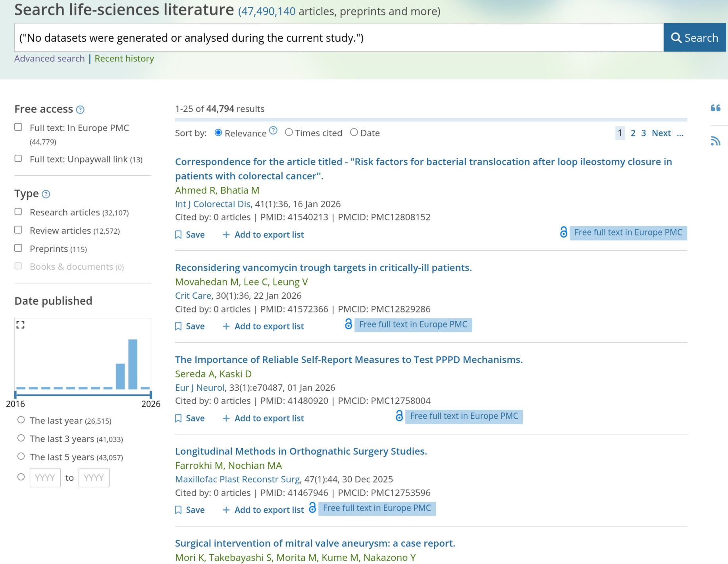
Task: Click the Free access help question icon
Action: pyautogui.click(x=80, y=110)
